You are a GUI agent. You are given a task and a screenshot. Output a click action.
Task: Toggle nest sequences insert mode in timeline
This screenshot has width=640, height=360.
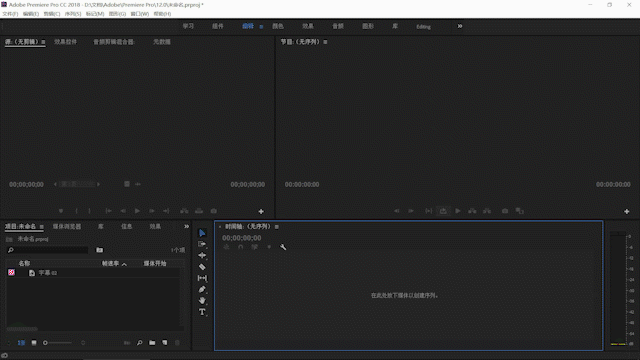click(x=227, y=247)
